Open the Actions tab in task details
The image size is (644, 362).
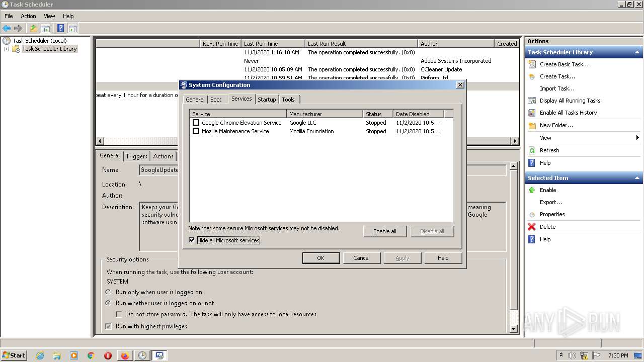click(163, 156)
